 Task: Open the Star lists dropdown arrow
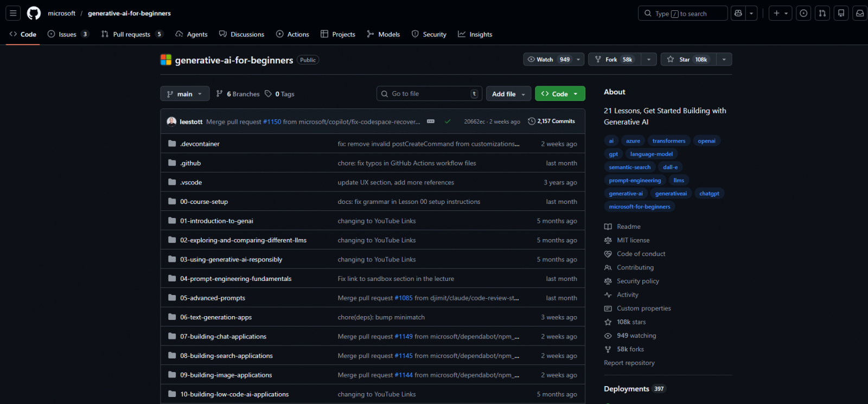pos(724,59)
